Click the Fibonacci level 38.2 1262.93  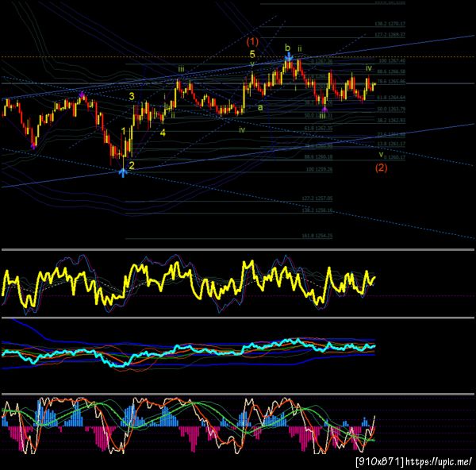(x=391, y=121)
